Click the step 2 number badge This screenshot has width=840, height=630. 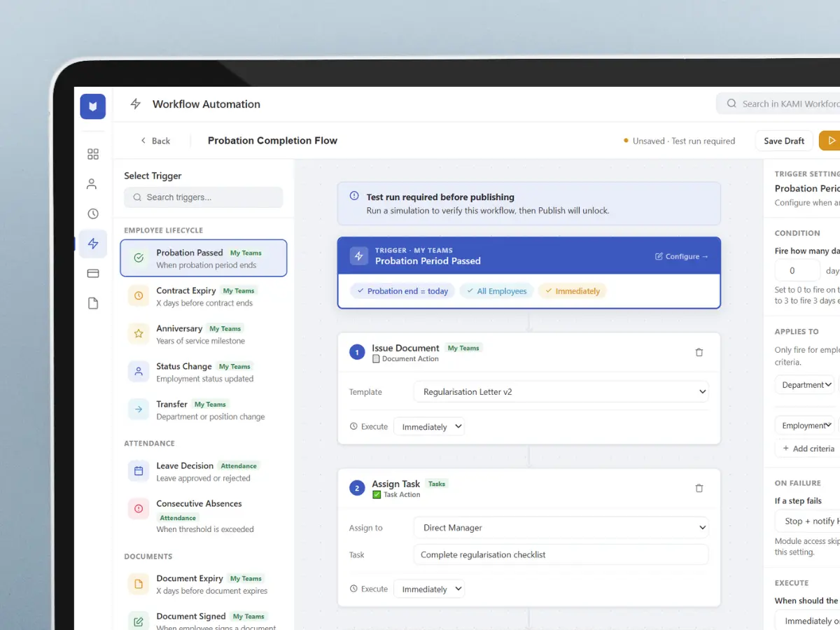357,489
